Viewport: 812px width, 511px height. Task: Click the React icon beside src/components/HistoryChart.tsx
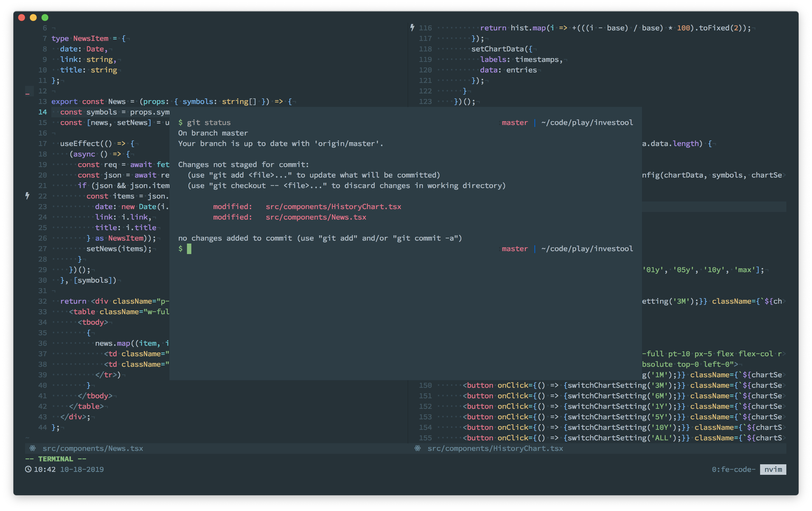(417, 448)
